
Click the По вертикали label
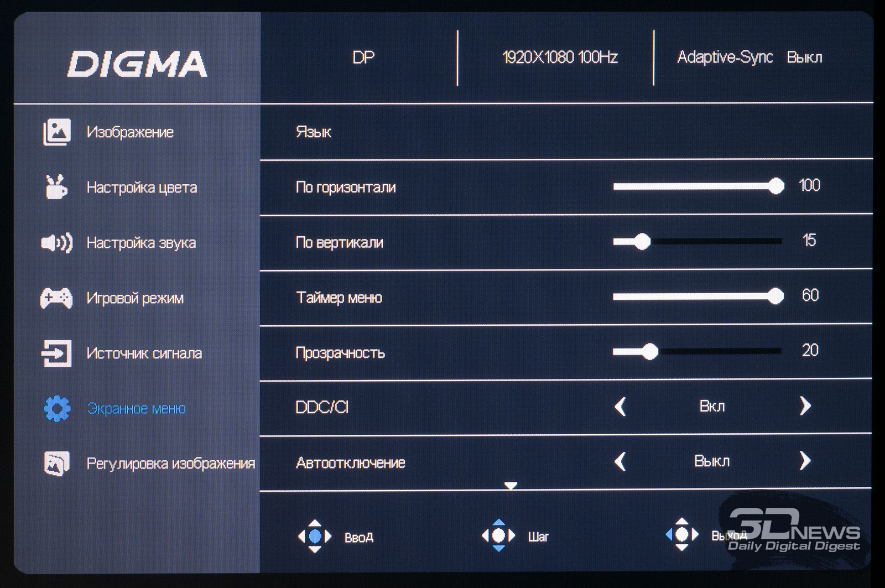(x=339, y=242)
